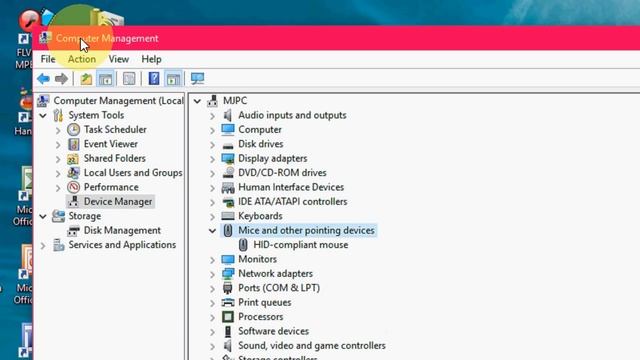Click the Device Manager tree icon
Viewport: 640px width, 360px height.
(x=73, y=201)
